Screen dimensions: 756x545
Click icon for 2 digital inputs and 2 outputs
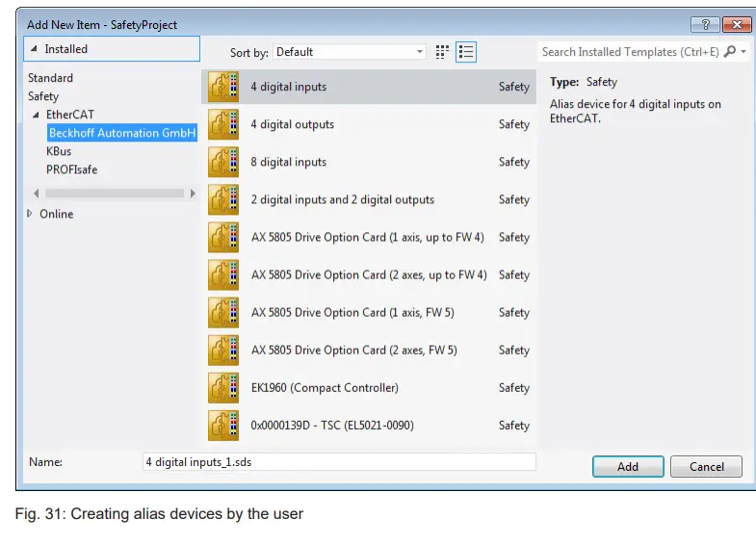point(223,199)
